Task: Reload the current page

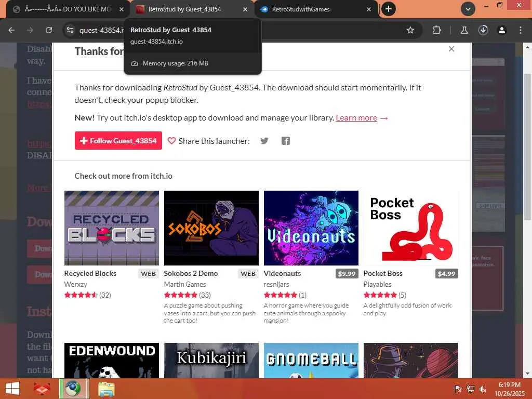Action: (49, 30)
